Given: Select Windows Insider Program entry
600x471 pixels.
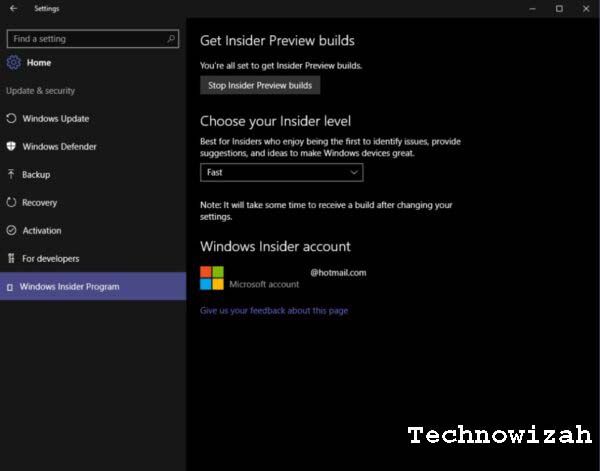Looking at the screenshot, I should pos(93,286).
